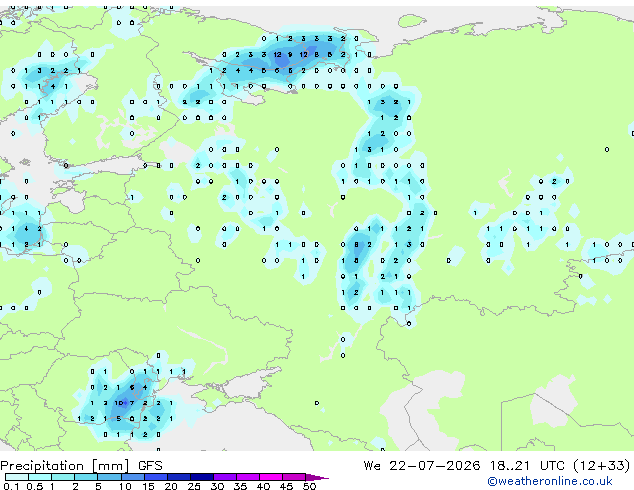This screenshot has width=634, height=490.
Task: Click the legend label '35'
Action: (240, 486)
